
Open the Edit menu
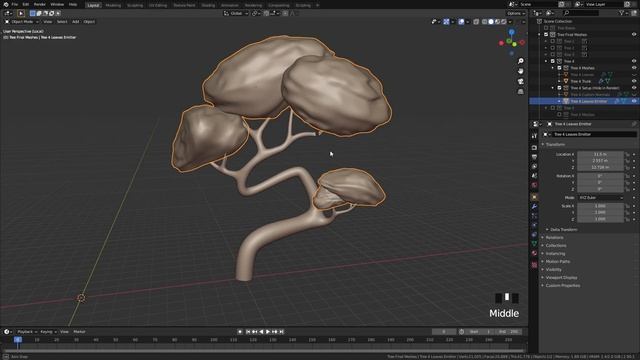[x=26, y=4]
